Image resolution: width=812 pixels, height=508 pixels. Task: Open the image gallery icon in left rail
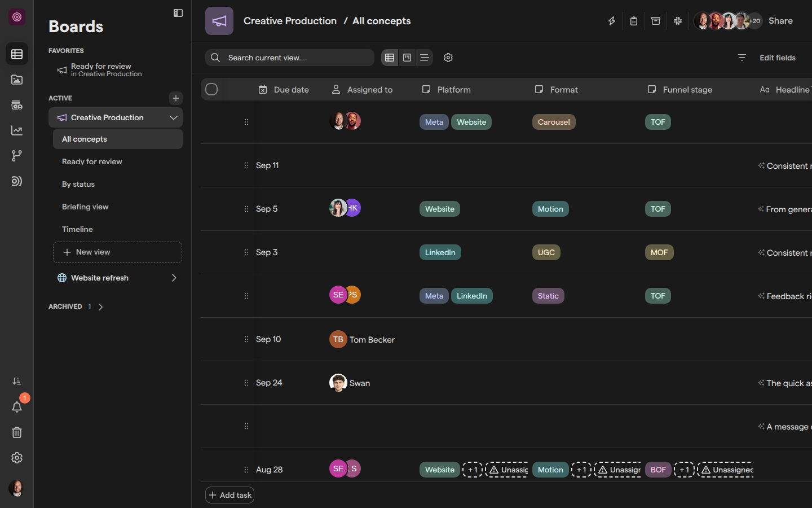click(x=17, y=80)
